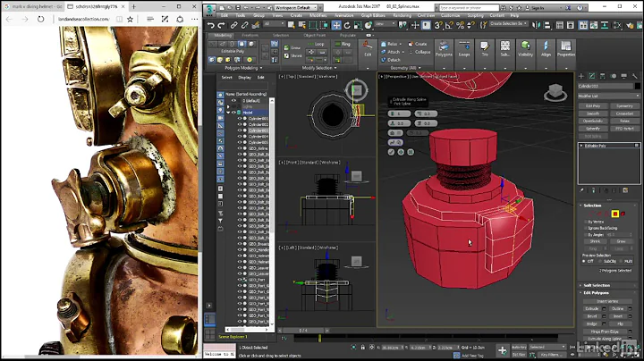Image resolution: width=644 pixels, height=361 pixels.
Task: Toggle the 3D Snaps icon
Action: (x=438, y=25)
